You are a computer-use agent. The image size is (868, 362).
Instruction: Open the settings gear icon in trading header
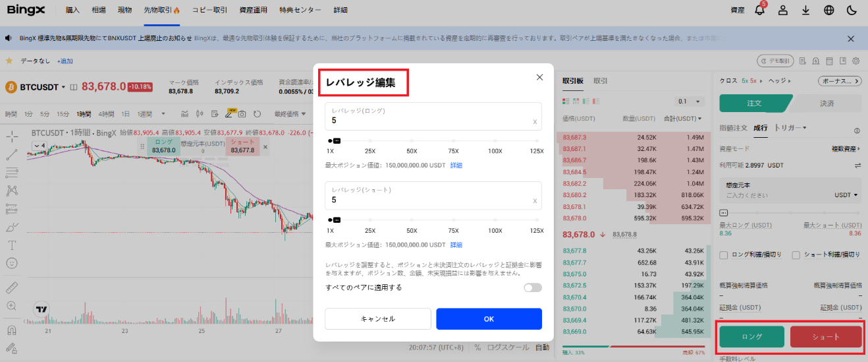856,61
